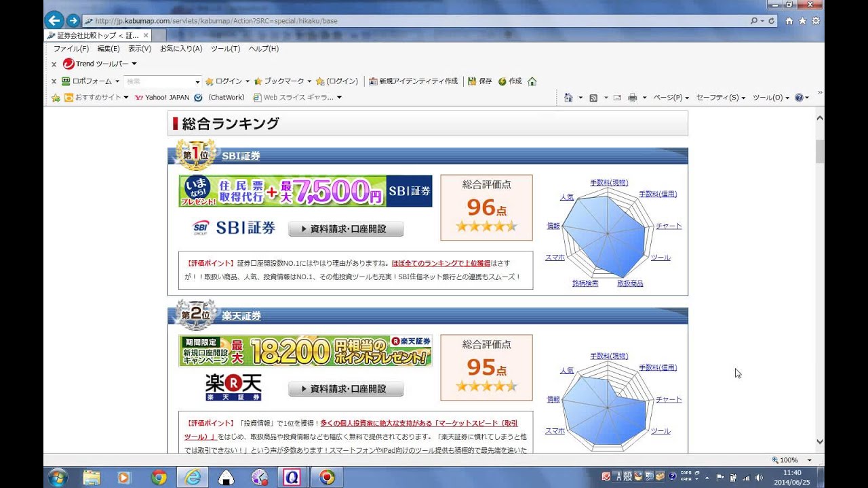The height and width of the screenshot is (488, 868).
Task: Open the ツール(O) command bar dropdown
Action: point(771,98)
